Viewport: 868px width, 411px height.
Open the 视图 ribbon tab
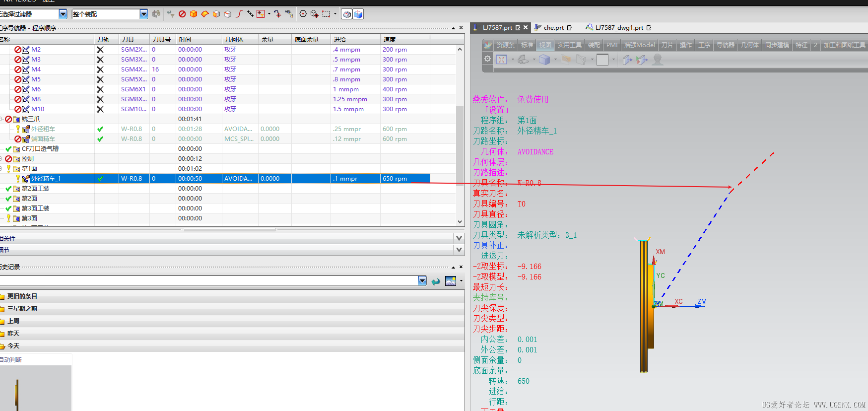[x=545, y=45]
